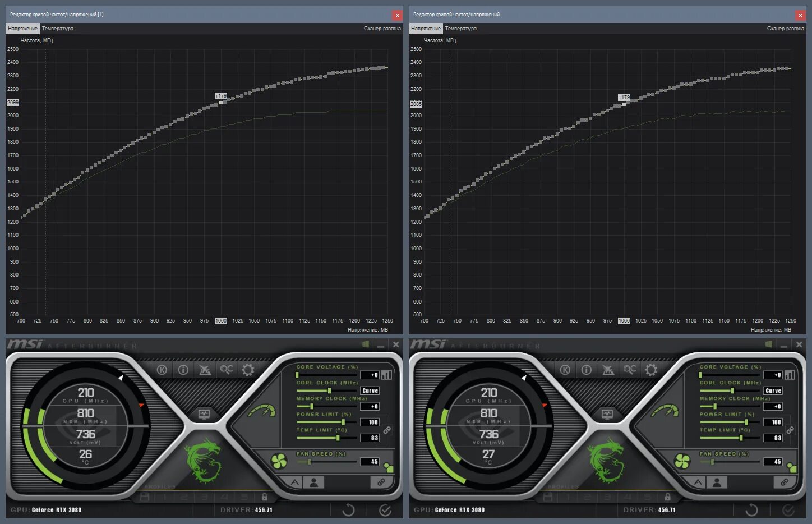Select profile slot 1 in left Afterburner
Screen dimensions: 812x524
[x=165, y=497]
